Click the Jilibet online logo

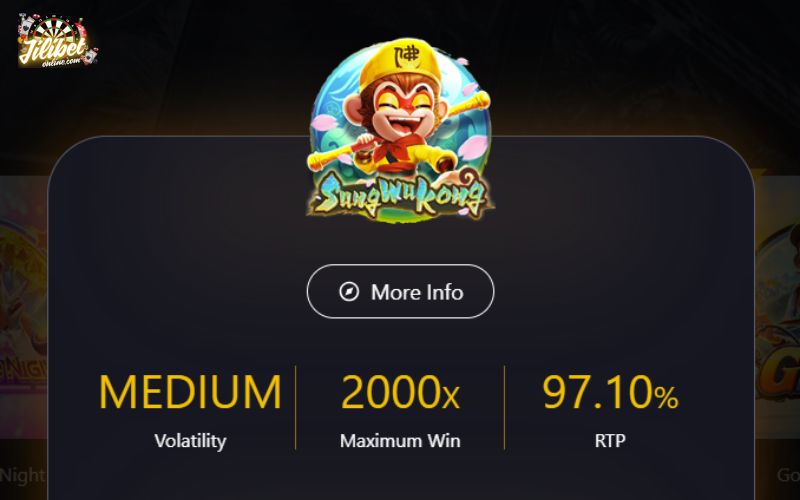[x=57, y=40]
